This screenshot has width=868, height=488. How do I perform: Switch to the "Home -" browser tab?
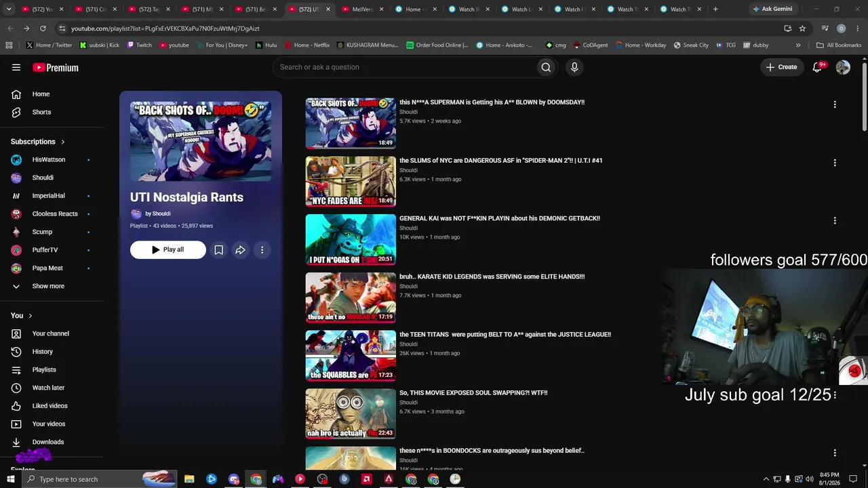pyautogui.click(x=416, y=9)
